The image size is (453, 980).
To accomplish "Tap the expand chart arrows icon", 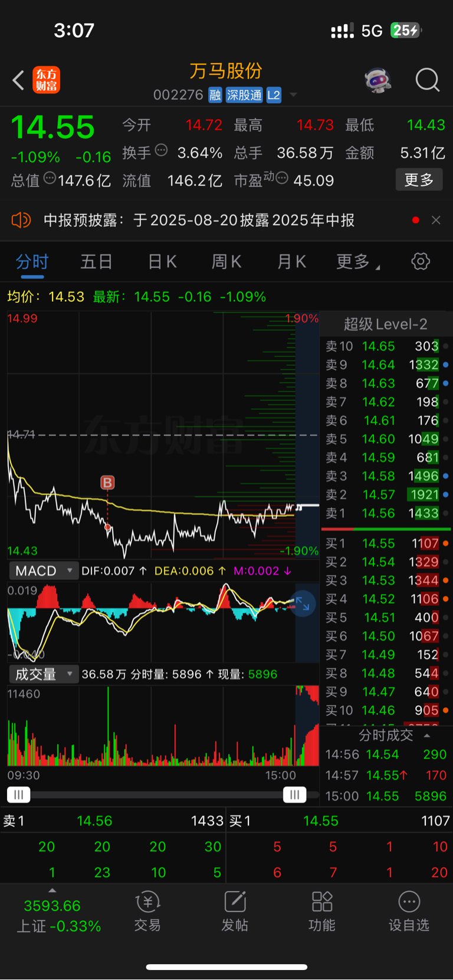I will click(x=303, y=603).
